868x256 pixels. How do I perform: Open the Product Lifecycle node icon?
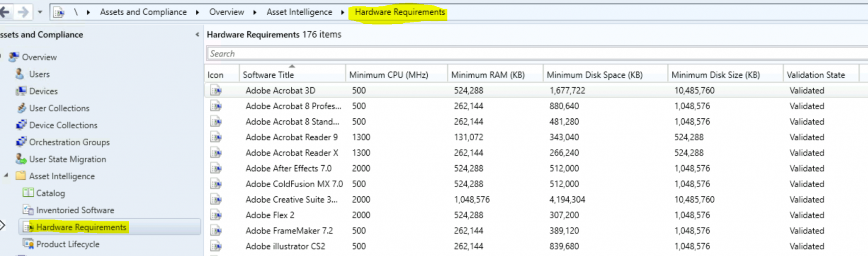pos(28,244)
